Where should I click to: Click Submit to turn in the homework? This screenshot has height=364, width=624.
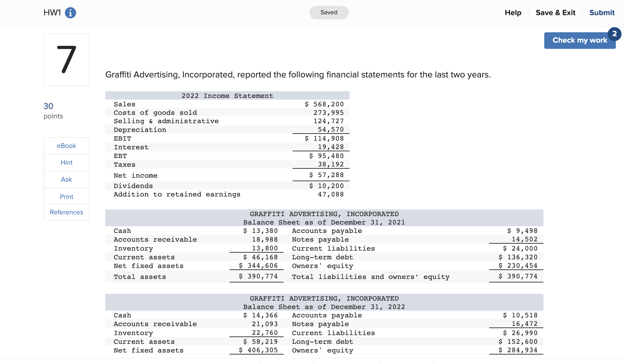[602, 12]
